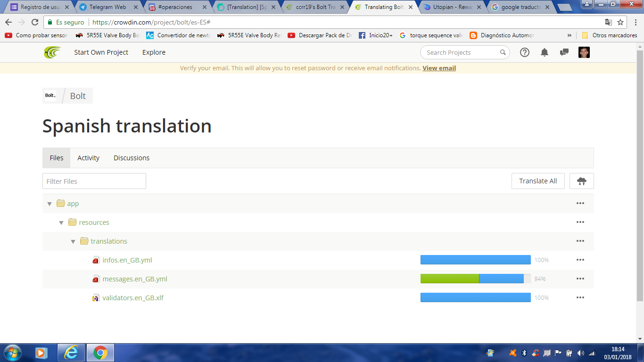Open options menu for infos.en_GB.yml
The width and height of the screenshot is (644, 362).
tap(580, 260)
